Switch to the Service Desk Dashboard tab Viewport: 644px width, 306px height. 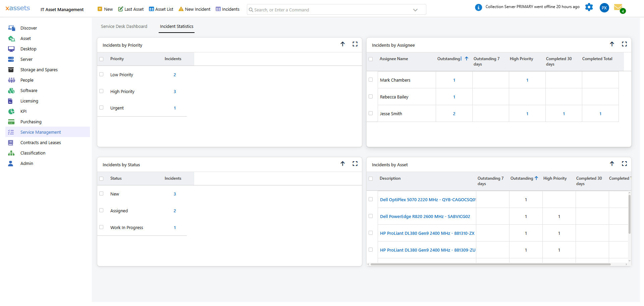tap(124, 26)
